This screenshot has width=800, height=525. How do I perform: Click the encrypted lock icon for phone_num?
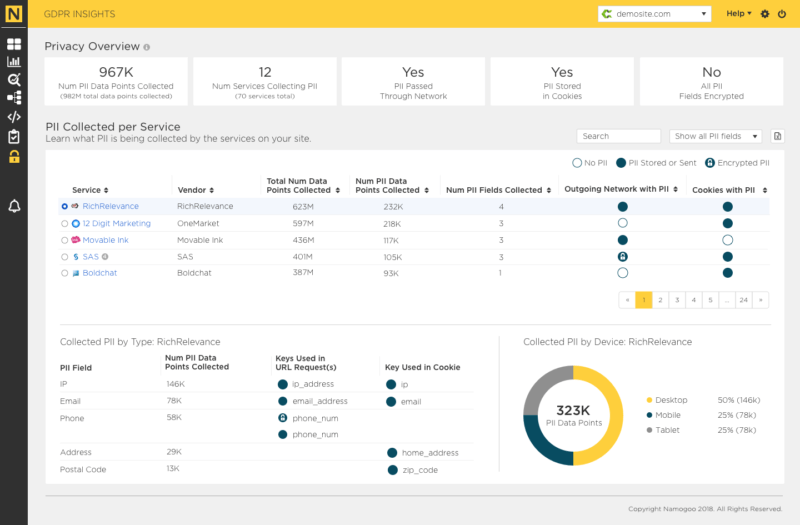pos(282,418)
